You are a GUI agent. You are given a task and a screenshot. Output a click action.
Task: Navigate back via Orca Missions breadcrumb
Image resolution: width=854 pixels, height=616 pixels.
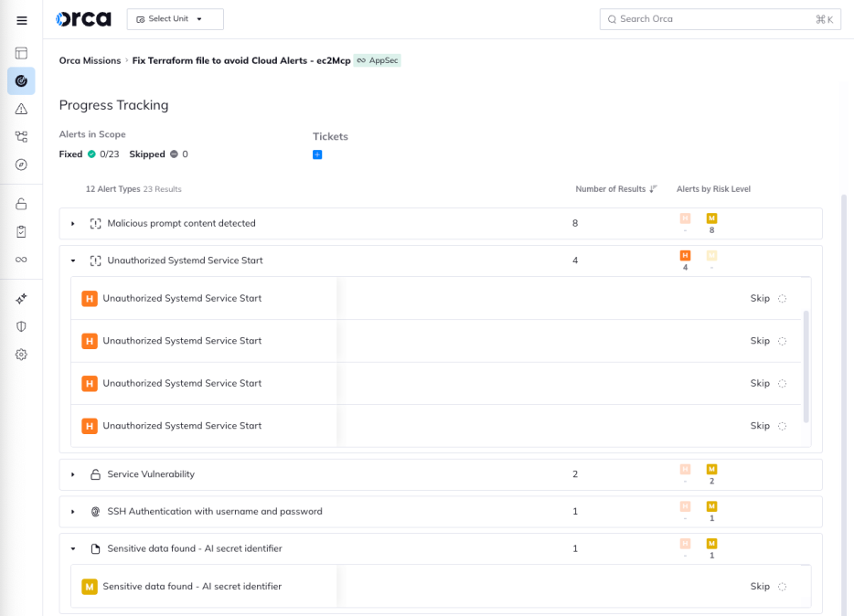90,60
